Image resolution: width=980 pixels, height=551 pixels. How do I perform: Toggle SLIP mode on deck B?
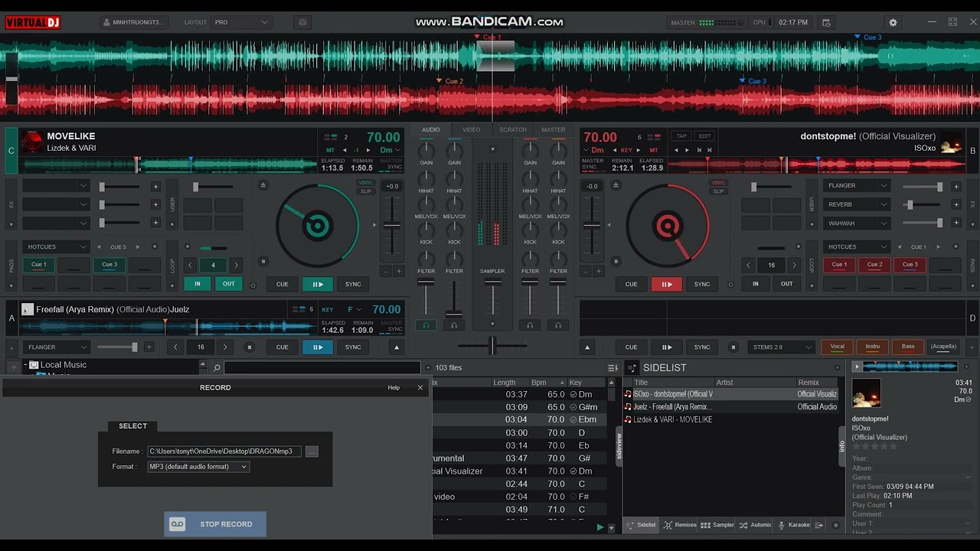point(718,191)
